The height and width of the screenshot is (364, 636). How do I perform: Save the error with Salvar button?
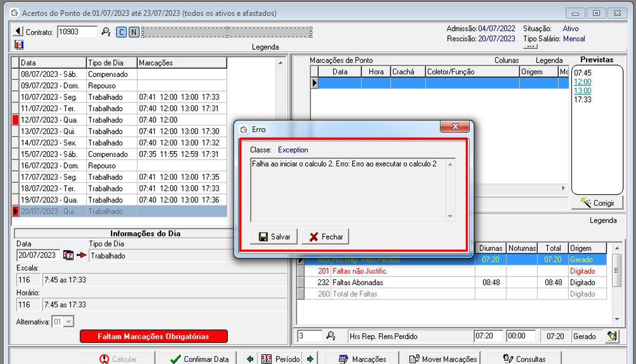point(274,237)
